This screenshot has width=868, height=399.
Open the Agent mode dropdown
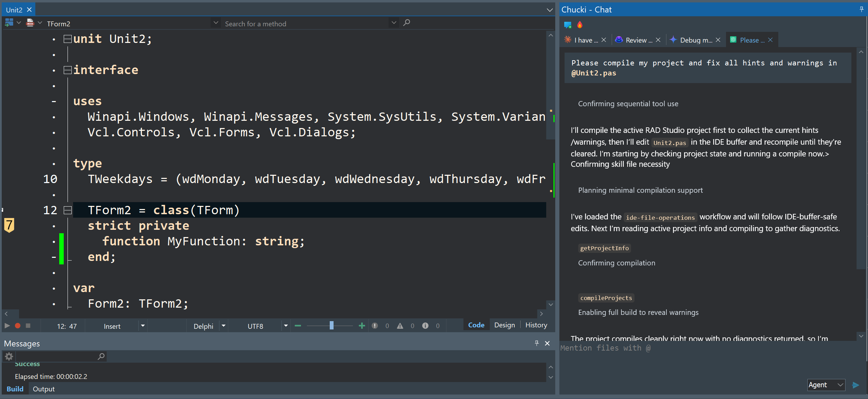[826, 385]
